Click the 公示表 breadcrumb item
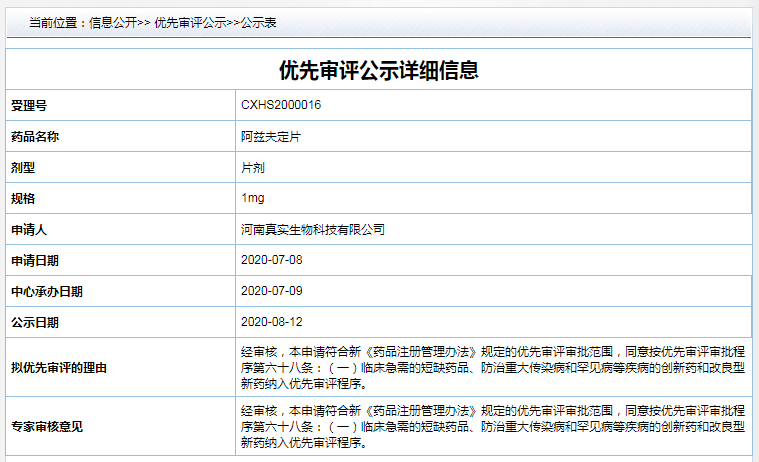The image size is (759, 462). 258,23
